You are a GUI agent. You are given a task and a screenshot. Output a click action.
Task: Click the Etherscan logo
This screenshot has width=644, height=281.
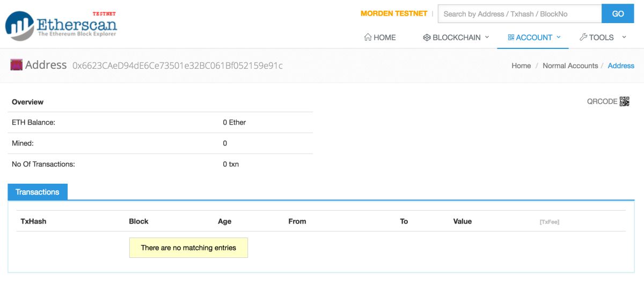(x=61, y=25)
